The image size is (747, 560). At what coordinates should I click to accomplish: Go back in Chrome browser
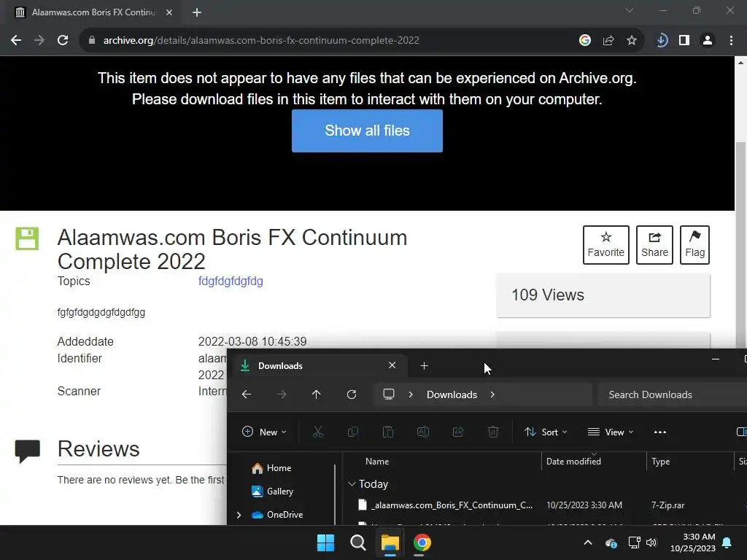click(x=16, y=41)
